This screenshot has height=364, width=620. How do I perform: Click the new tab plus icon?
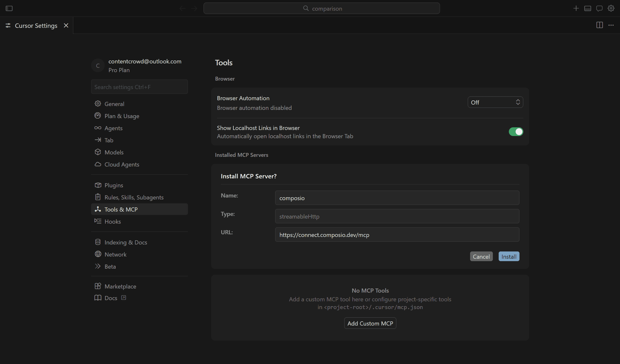[x=576, y=8]
